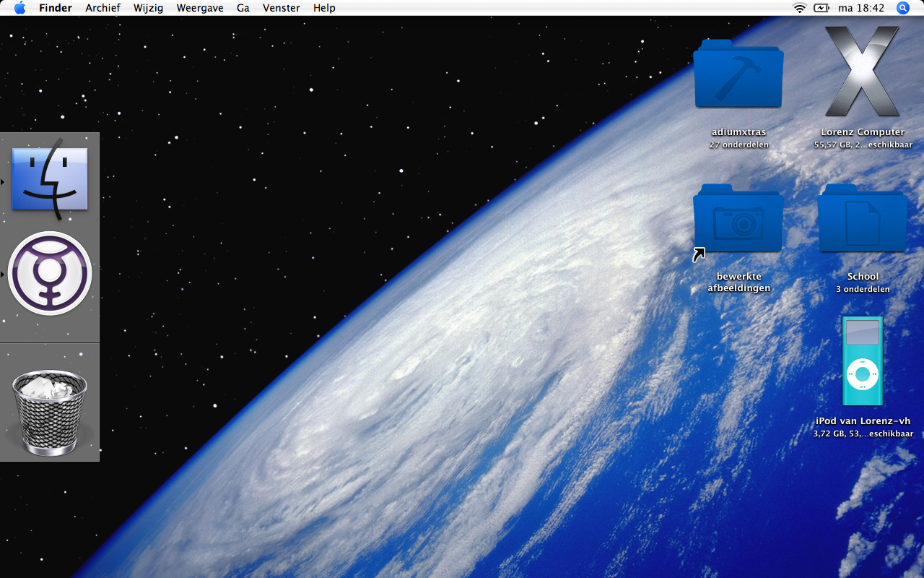This screenshot has width=924, height=578.
Task: Select the bewerkte afbeeldingen folder alias
Action: [738, 219]
